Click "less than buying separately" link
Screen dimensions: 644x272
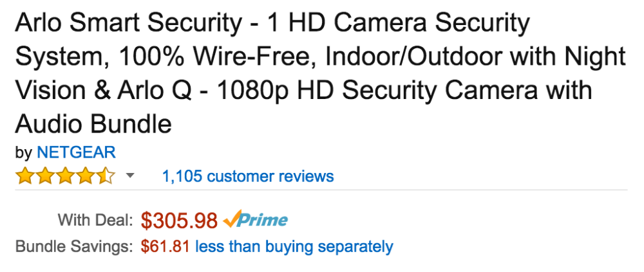[294, 246]
